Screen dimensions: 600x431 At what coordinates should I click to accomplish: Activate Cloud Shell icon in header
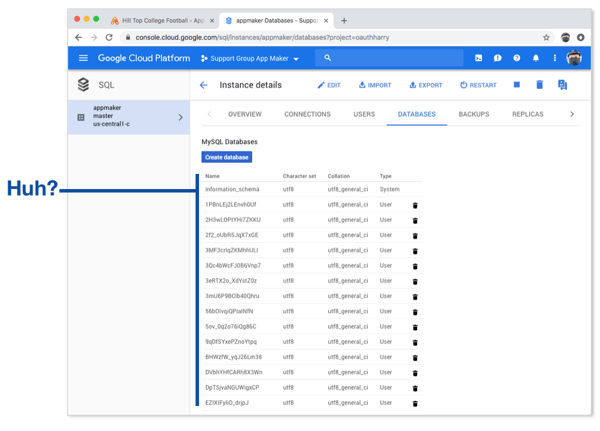pos(478,58)
